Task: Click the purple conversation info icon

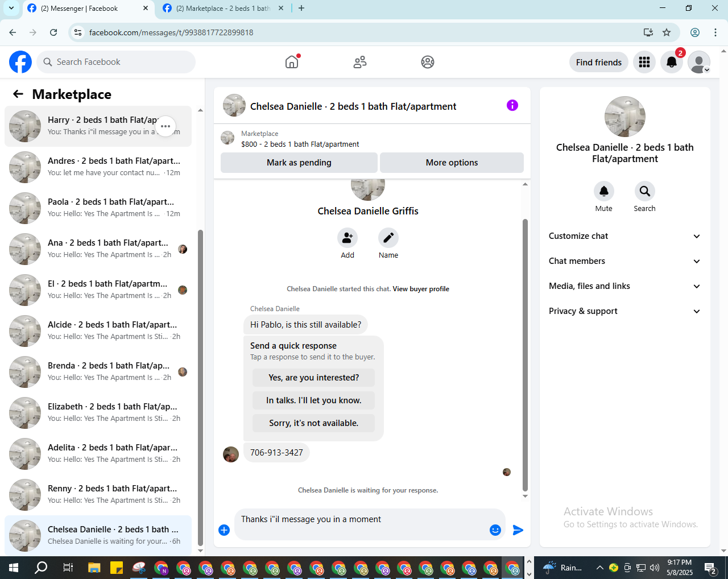Action: 512,105
